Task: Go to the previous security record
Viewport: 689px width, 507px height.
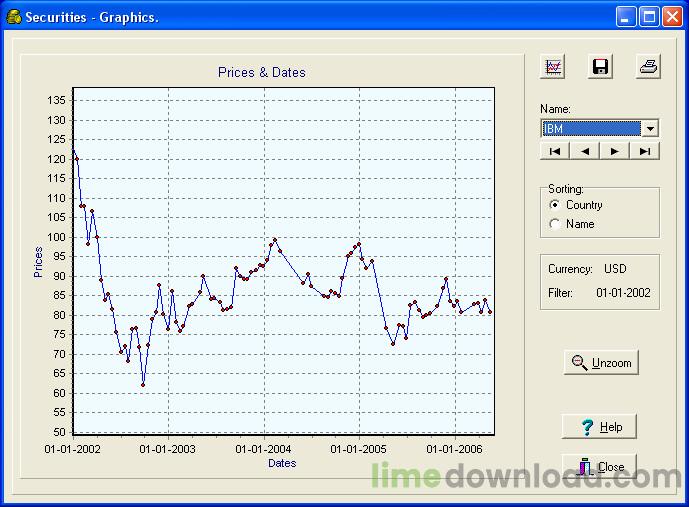Action: tap(584, 151)
